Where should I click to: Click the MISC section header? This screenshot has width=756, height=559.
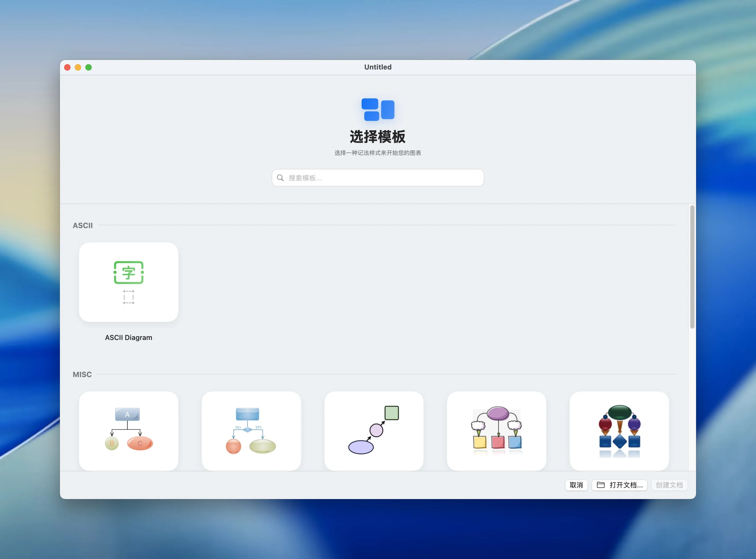pyautogui.click(x=82, y=374)
